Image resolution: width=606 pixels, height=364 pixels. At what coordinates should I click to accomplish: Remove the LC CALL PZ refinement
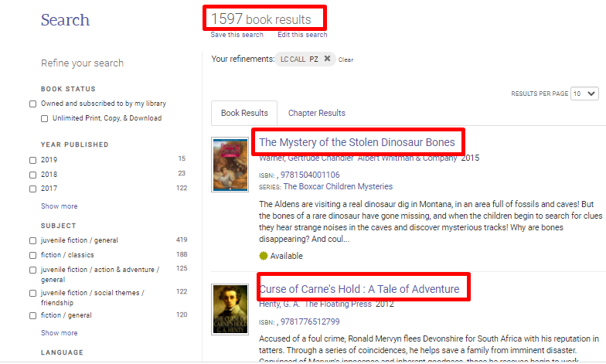(327, 59)
